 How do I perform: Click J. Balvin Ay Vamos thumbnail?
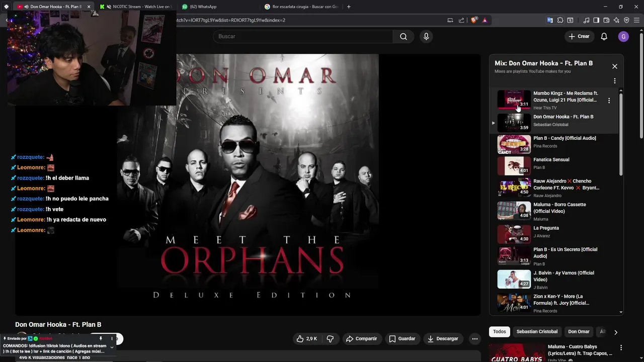514,279
